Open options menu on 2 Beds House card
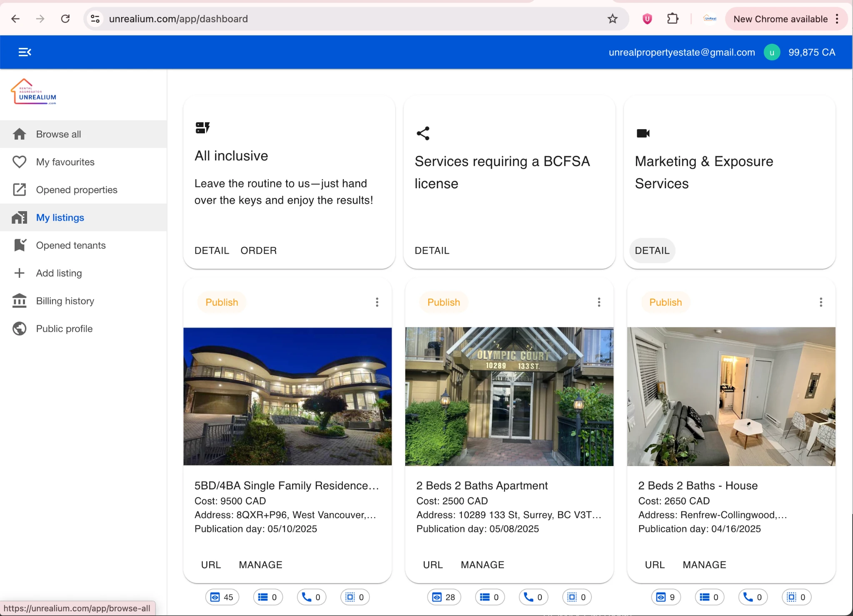The image size is (853, 616). 821,302
